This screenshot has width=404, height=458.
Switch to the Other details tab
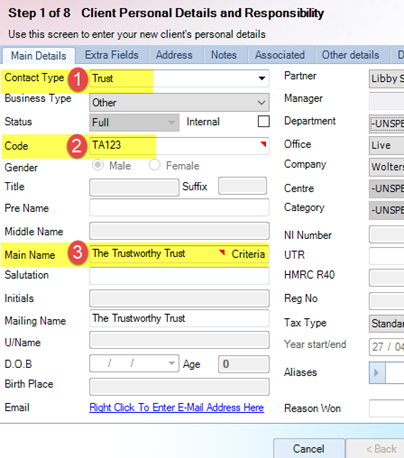(350, 55)
